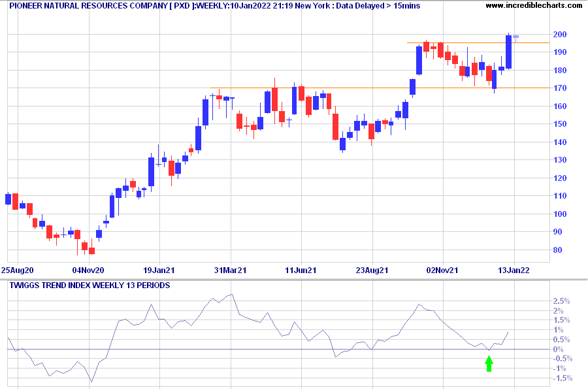Click the indicator axis label 2.5%
The image size is (588, 392).
pos(561,301)
